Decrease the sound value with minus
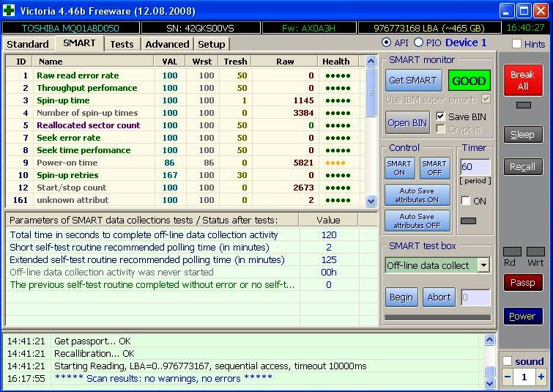Viewport: 553px width, 392px height. 508,377
